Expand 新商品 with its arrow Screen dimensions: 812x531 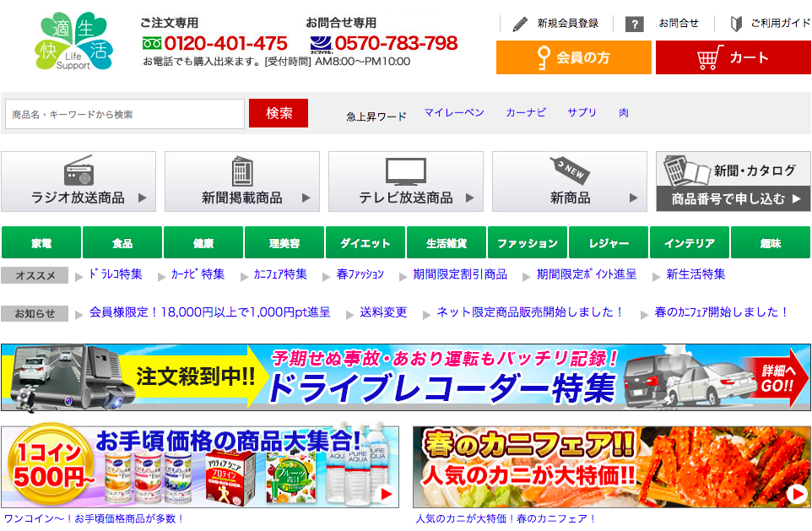pyautogui.click(x=633, y=198)
